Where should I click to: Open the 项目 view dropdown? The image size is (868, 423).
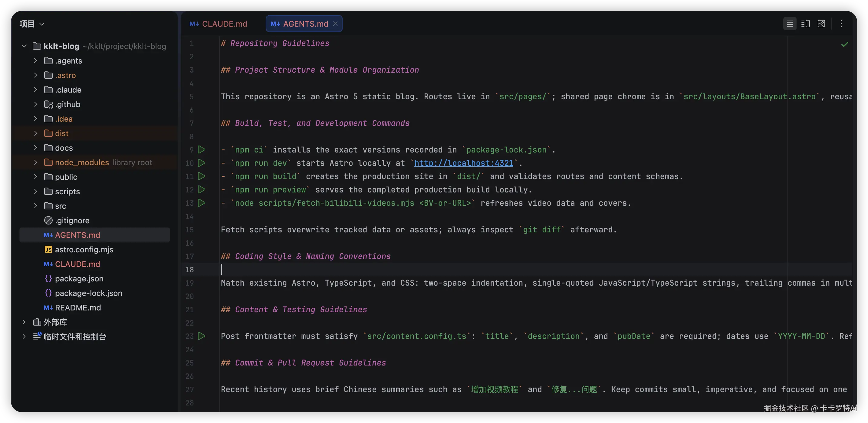(32, 24)
